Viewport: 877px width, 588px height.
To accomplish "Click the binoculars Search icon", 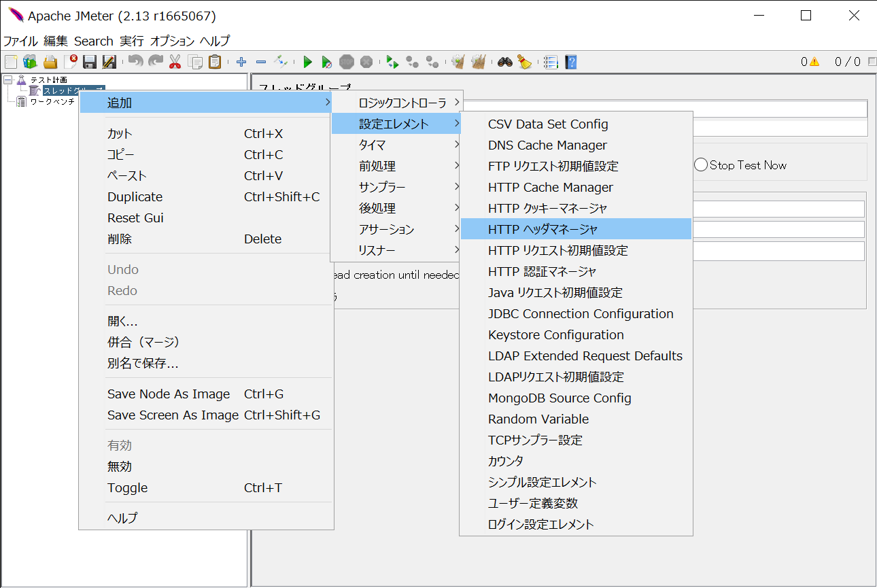I will click(x=504, y=62).
